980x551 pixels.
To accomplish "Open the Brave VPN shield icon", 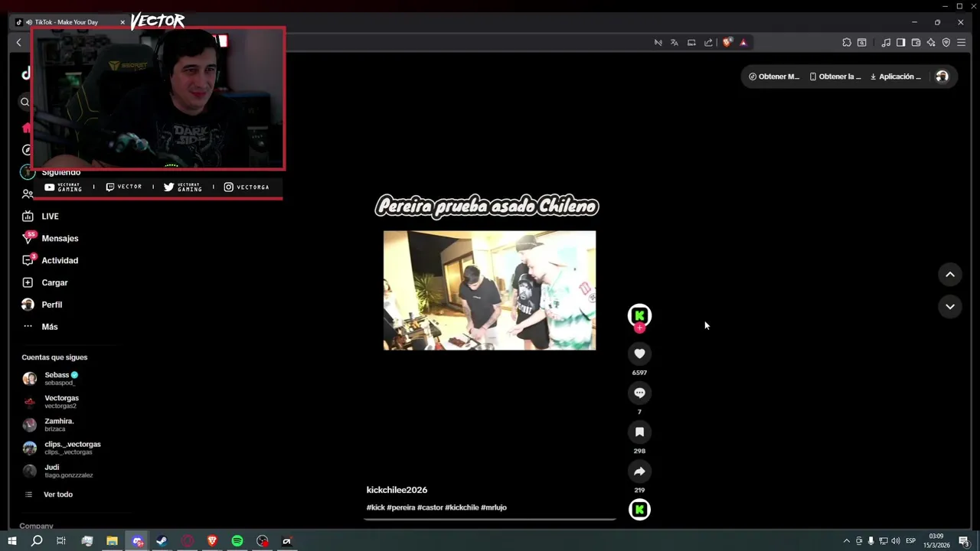I will (x=946, y=43).
